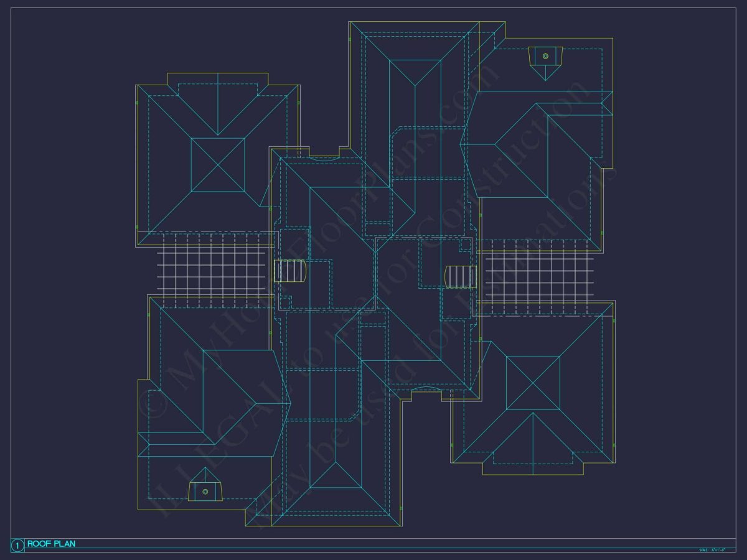Click the circled number 1 drawing marker
Screen dimensions: 747x560
(x=17, y=545)
